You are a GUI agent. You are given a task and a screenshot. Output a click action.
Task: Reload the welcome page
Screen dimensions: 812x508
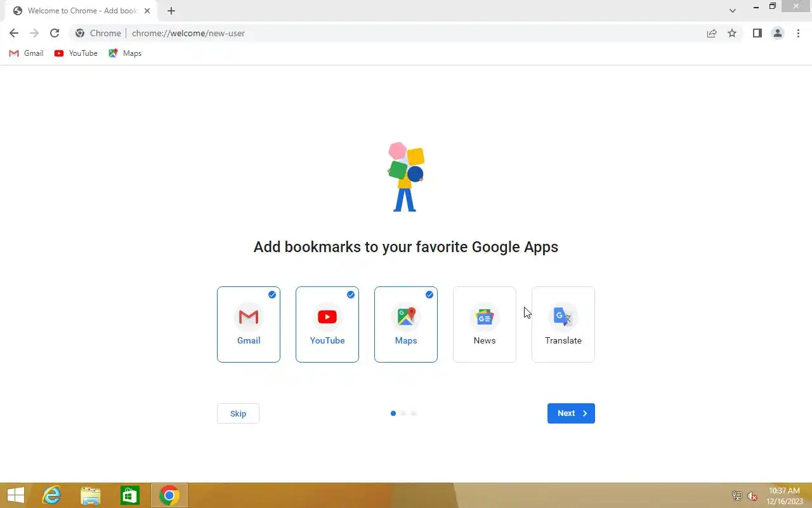pyautogui.click(x=55, y=33)
